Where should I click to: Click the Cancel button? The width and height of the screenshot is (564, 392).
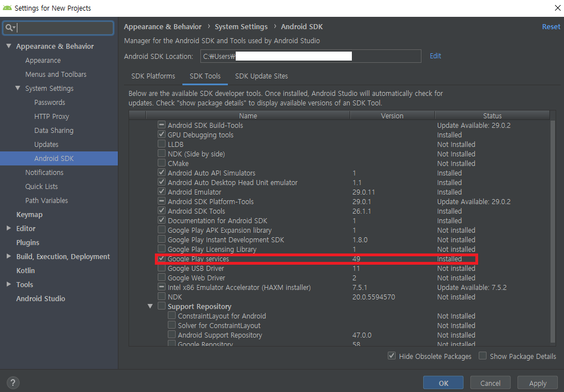(490, 383)
